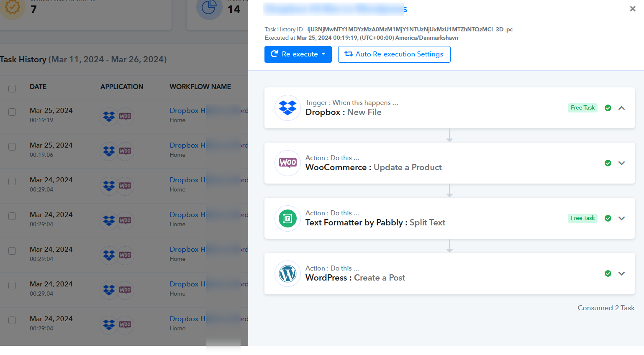The height and width of the screenshot is (355, 644).
Task: Check the Mar 25, 2024 00:19:19 row checkbox
Action: (12, 112)
